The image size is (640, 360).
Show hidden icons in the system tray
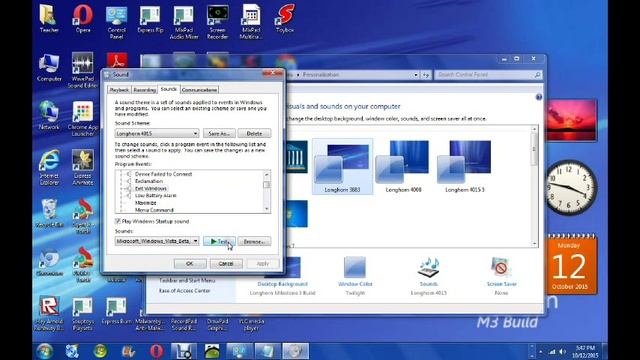coord(540,351)
